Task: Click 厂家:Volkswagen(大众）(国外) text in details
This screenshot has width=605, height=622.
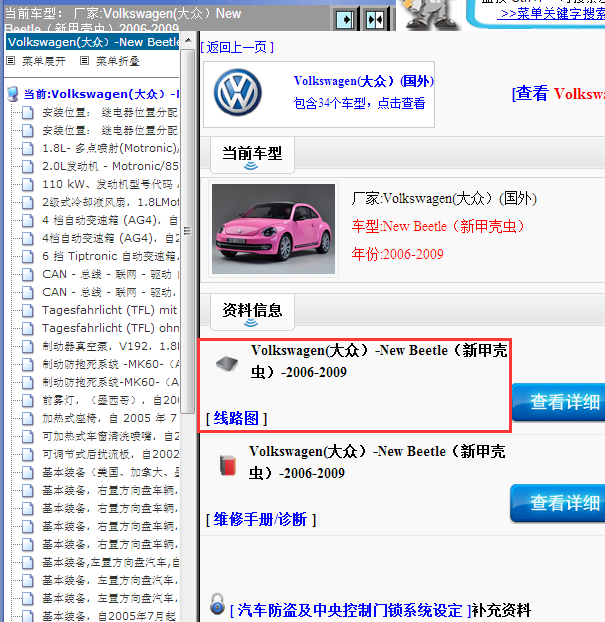Action: pyautogui.click(x=444, y=198)
